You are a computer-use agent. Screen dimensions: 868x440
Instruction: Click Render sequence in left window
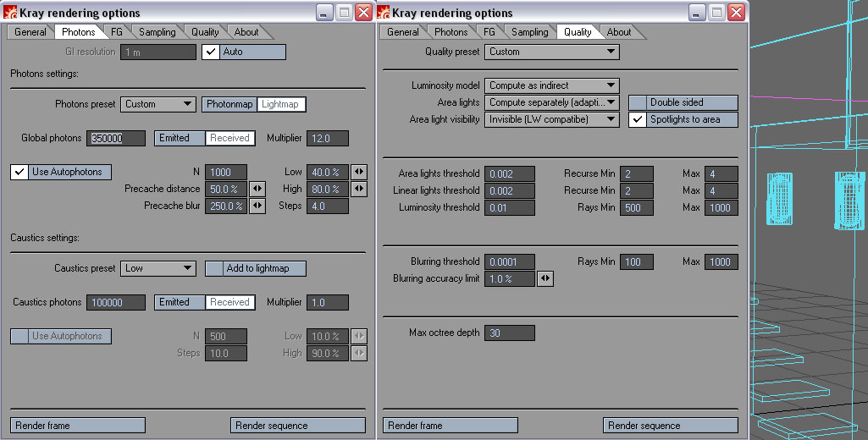pos(298,426)
